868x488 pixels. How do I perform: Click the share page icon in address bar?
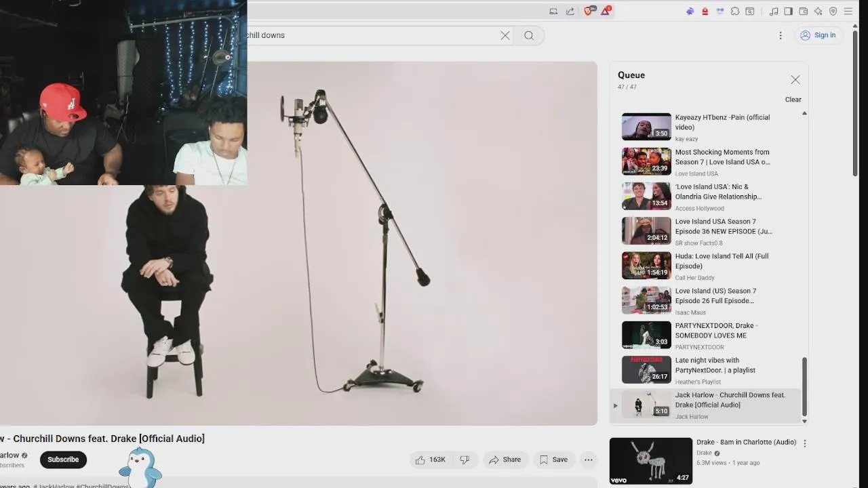(570, 11)
